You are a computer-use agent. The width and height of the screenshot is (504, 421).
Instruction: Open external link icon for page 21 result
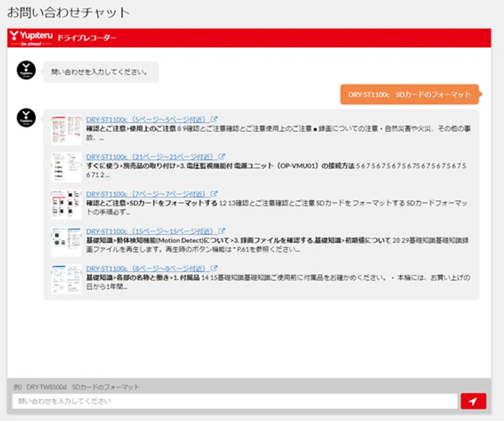point(222,157)
